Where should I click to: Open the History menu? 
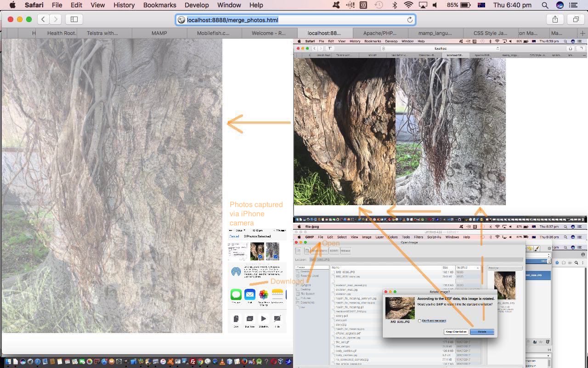coord(124,5)
